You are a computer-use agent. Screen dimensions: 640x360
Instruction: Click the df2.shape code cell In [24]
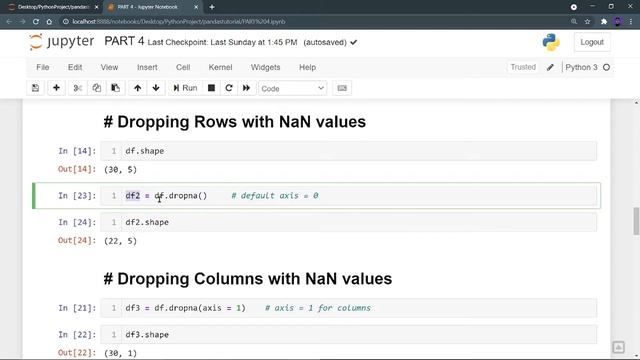tap(349, 222)
